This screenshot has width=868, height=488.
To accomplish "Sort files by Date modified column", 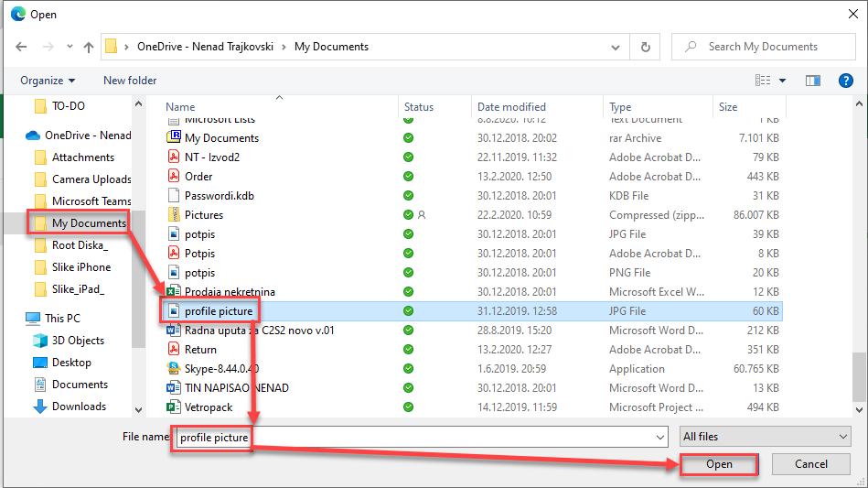I will click(x=511, y=107).
